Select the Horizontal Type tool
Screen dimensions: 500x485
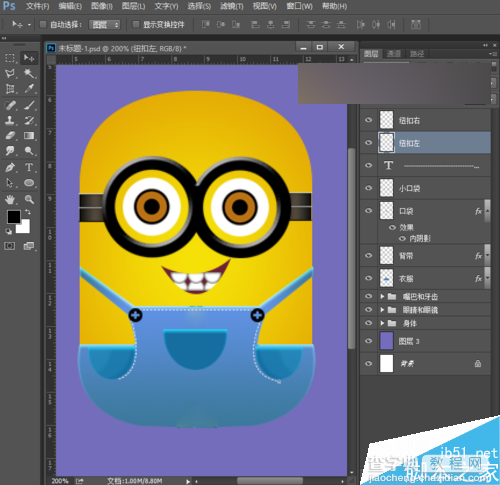click(29, 167)
